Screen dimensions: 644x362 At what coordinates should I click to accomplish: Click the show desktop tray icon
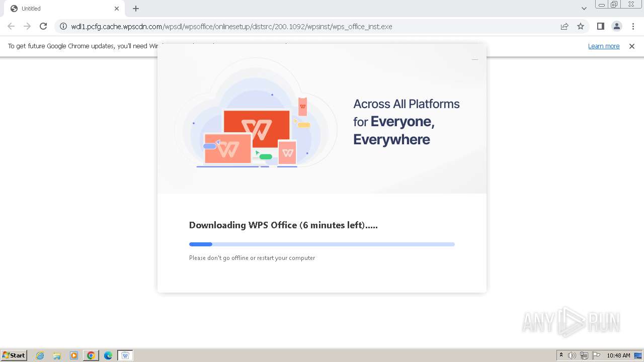pos(638,355)
